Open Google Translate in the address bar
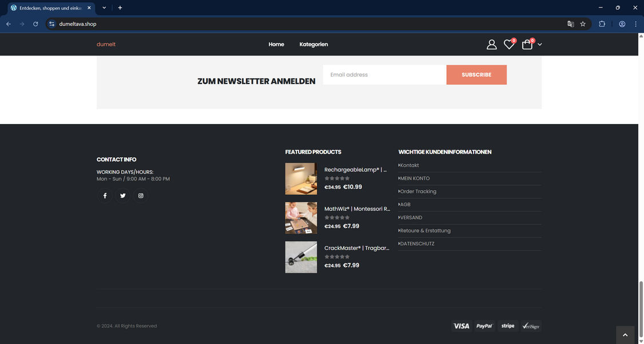 [570, 24]
